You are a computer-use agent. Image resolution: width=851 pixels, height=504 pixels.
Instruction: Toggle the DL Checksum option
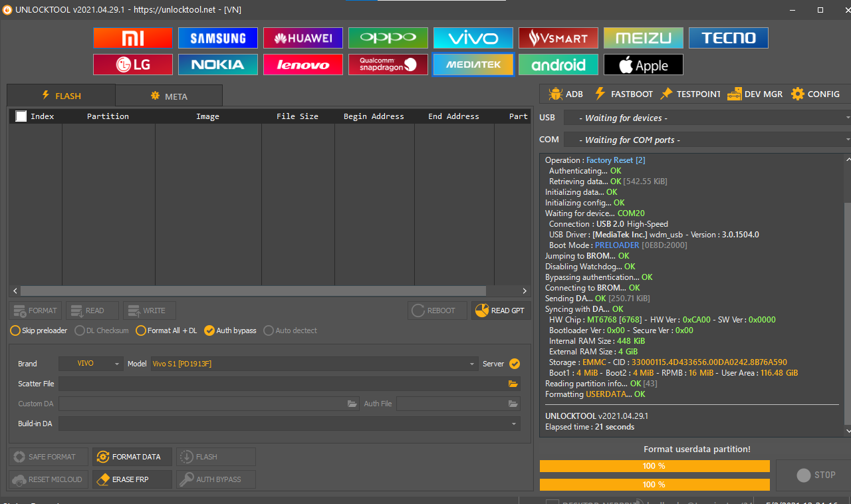tap(102, 330)
